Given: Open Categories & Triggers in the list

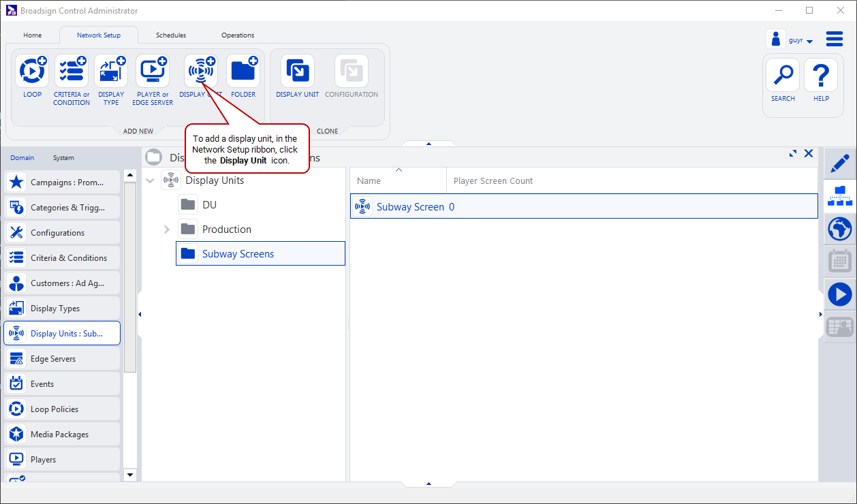Looking at the screenshot, I should tap(63, 208).
